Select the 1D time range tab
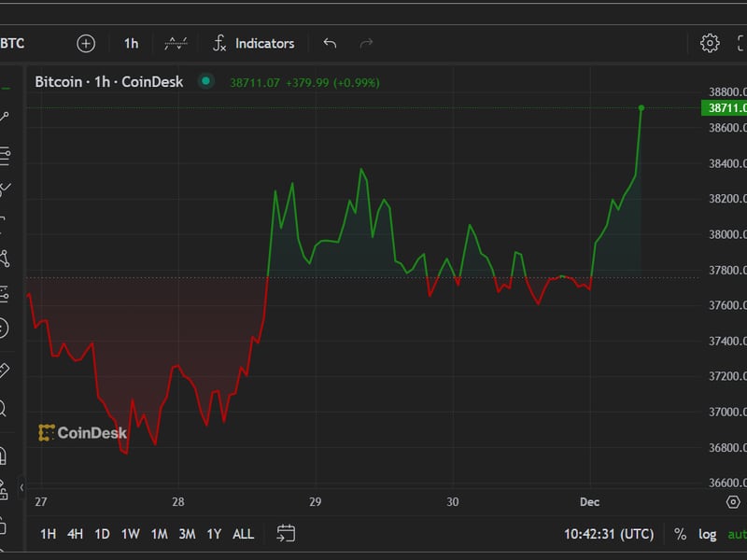 pos(102,534)
